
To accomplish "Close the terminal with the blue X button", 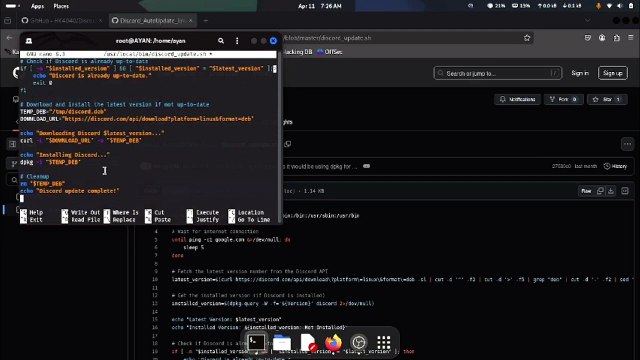I will tap(273, 41).
